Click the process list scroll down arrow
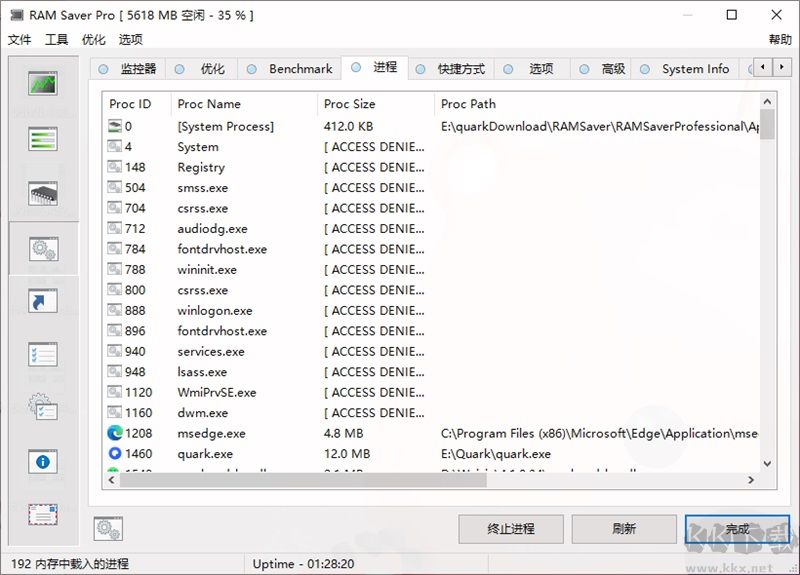 pos(767,464)
